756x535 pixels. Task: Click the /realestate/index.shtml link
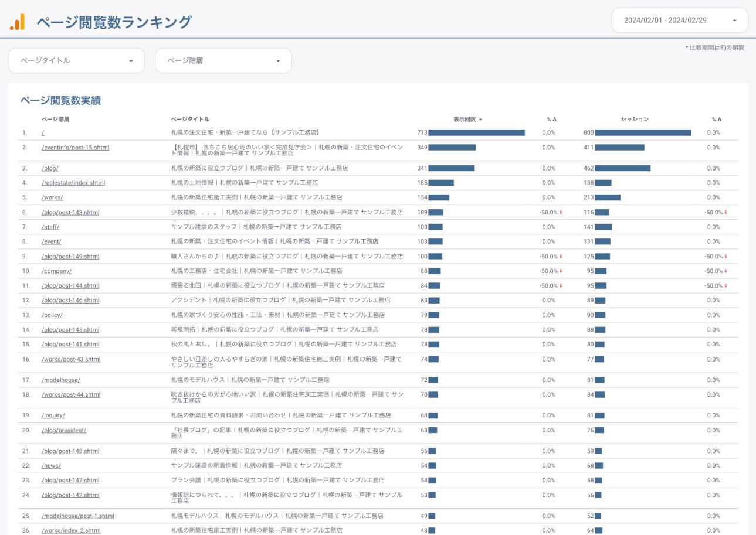73,183
